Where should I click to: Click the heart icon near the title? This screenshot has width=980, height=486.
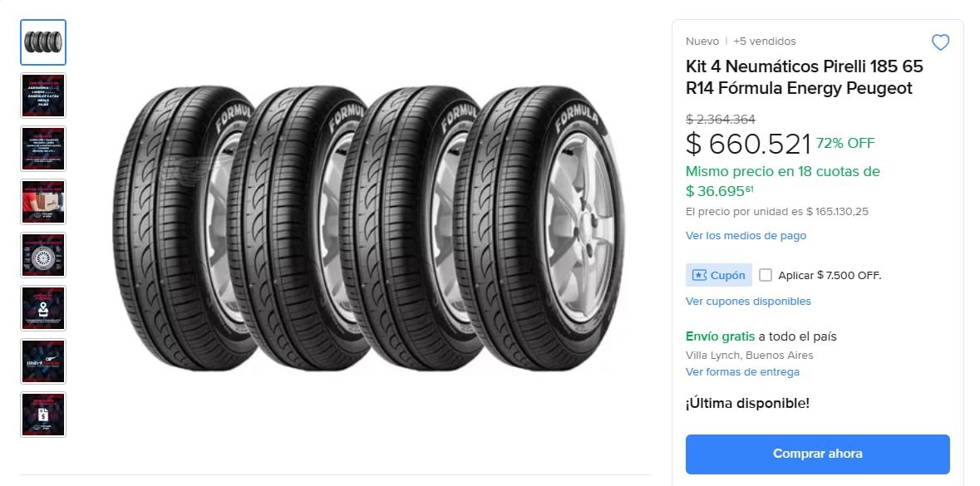[940, 42]
